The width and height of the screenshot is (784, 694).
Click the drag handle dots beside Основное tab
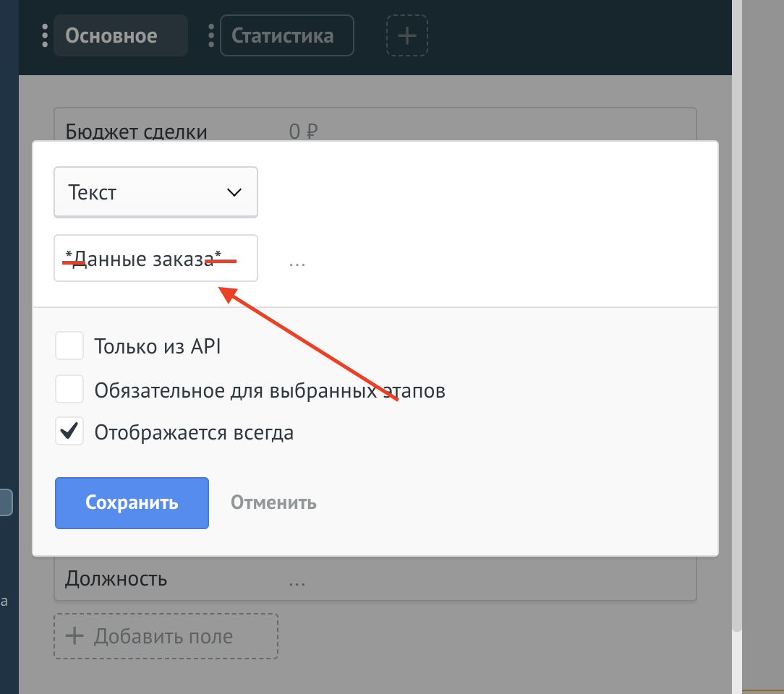pos(45,35)
